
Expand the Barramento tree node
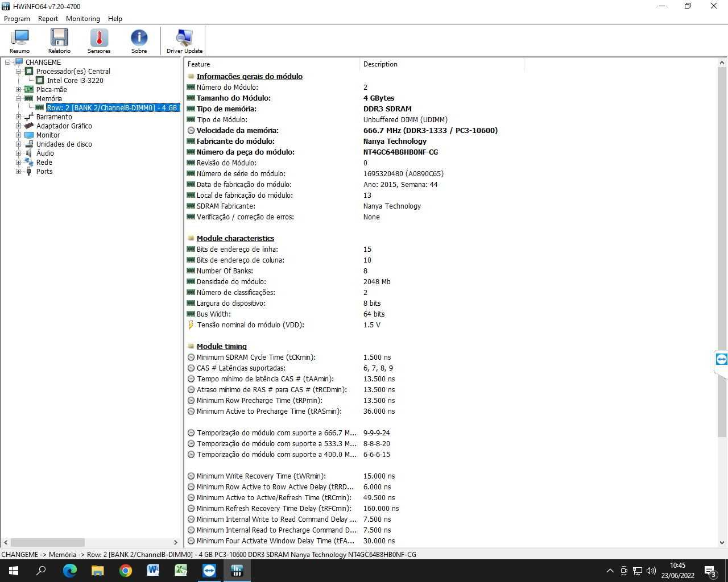pos(19,117)
